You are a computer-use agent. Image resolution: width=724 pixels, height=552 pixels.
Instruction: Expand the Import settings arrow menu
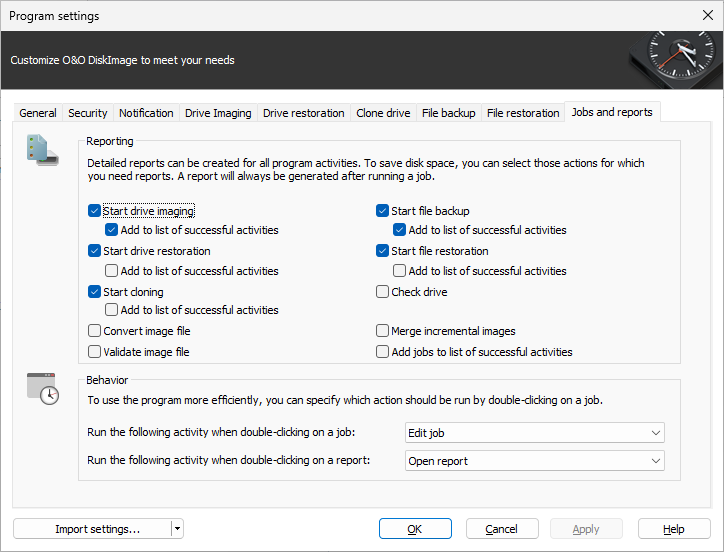click(x=177, y=528)
